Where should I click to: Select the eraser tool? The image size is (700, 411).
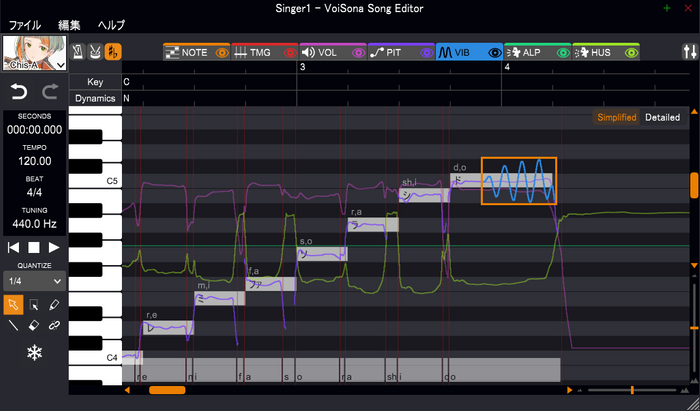pyautogui.click(x=34, y=325)
